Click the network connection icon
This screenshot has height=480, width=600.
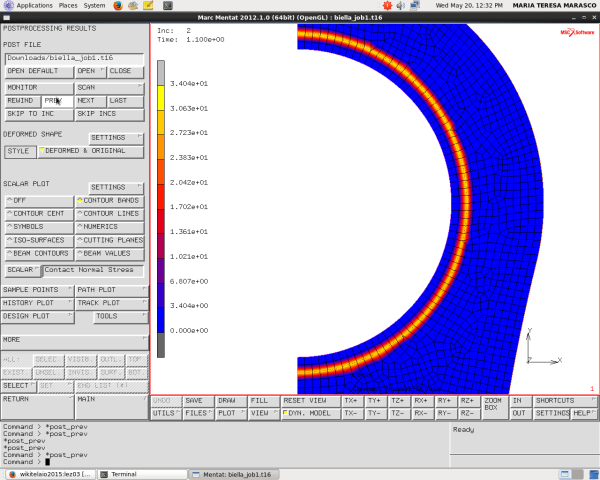click(x=415, y=5)
